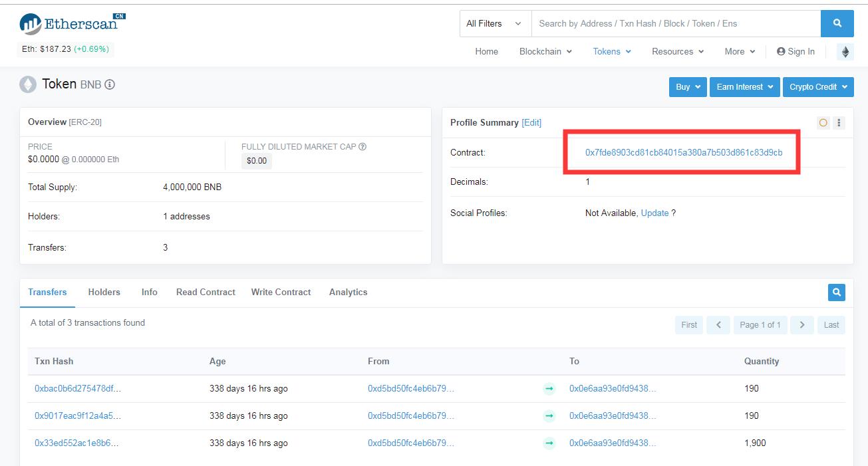This screenshot has height=466, width=868.
Task: Open To address in 0x9017eac9f12a4a5 row
Action: [x=613, y=415]
